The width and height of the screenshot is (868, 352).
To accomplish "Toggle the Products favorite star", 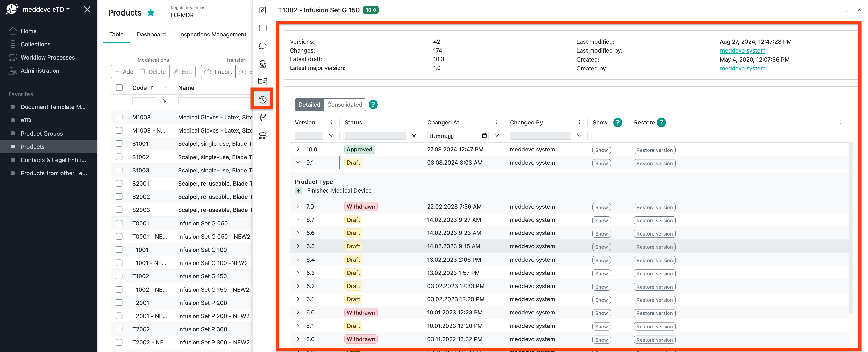I will [x=151, y=13].
